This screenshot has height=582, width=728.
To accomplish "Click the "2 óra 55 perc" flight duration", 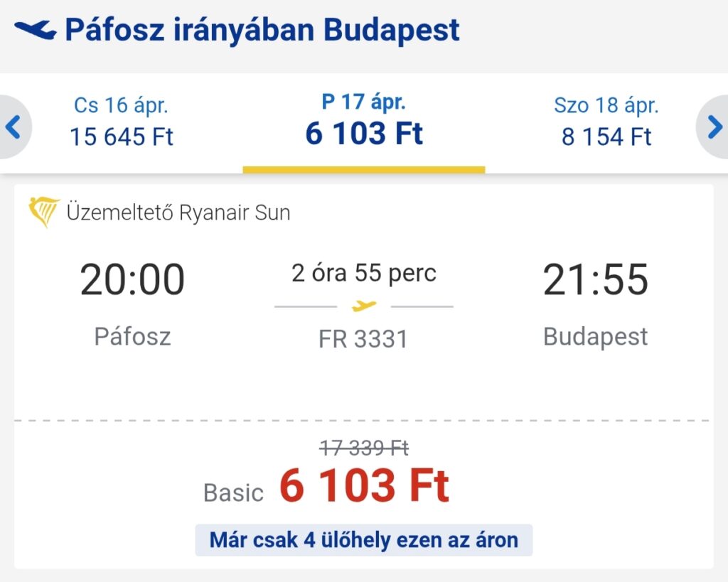I will tap(364, 273).
